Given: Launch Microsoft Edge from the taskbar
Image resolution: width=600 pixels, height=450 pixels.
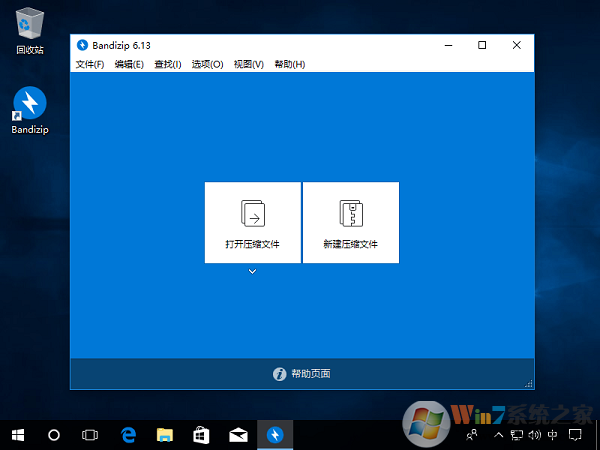Looking at the screenshot, I should point(128,435).
